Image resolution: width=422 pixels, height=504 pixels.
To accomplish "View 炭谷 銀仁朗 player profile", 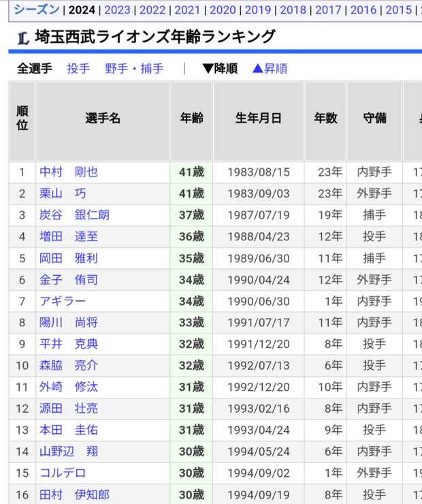I will pyautogui.click(x=74, y=215).
